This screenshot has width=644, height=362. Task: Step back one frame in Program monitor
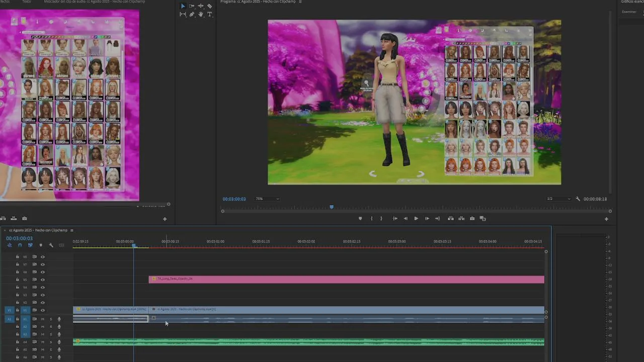click(x=406, y=219)
